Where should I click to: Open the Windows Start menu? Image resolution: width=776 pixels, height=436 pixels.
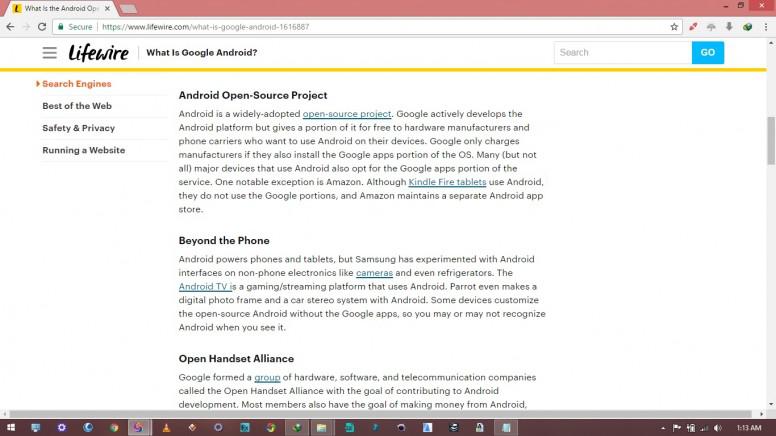pyautogui.click(x=10, y=428)
